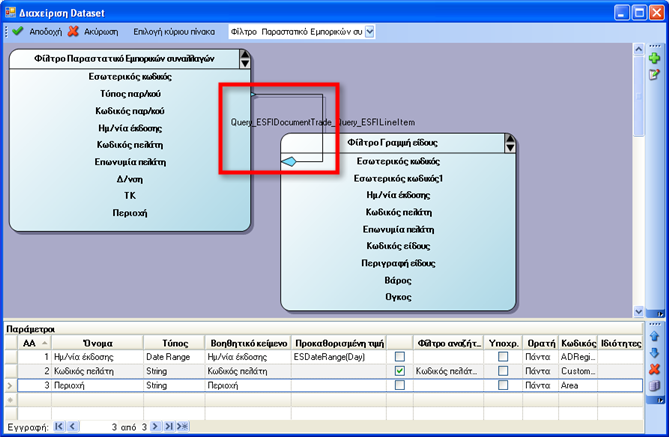Go to the first record in the navigator
669x437 pixels.
(x=59, y=426)
